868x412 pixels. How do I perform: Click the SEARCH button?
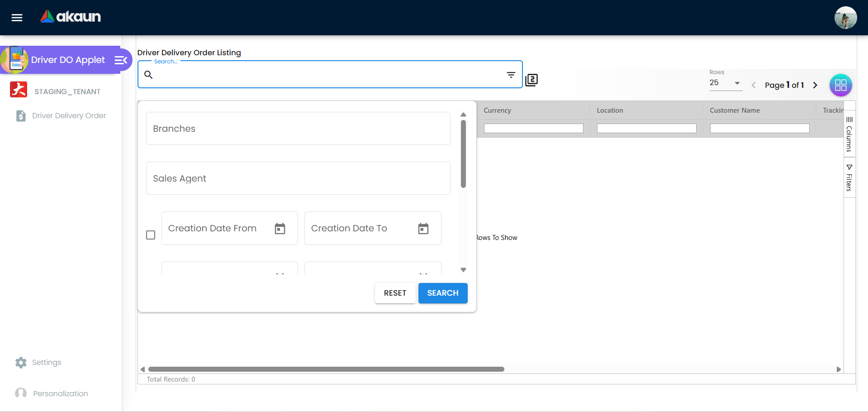pyautogui.click(x=442, y=293)
